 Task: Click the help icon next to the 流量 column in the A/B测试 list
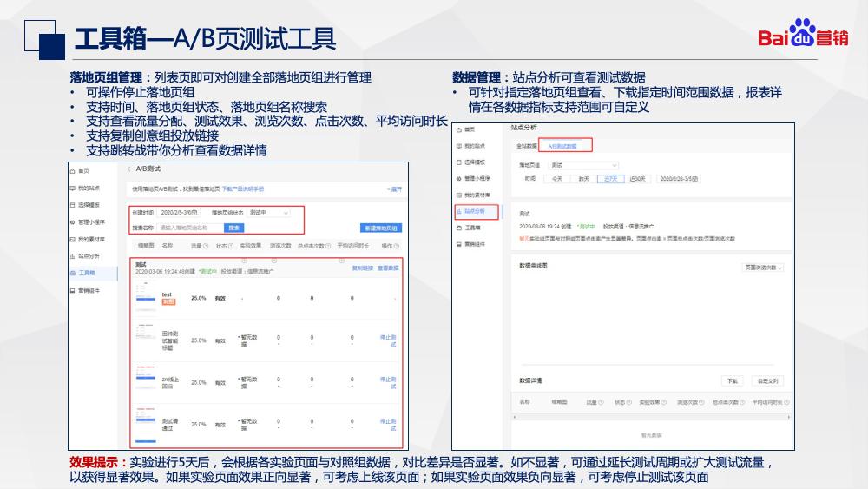(205, 246)
